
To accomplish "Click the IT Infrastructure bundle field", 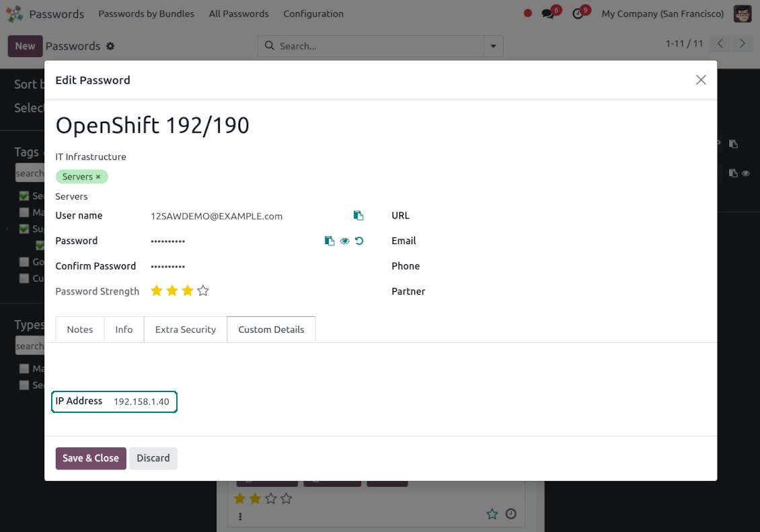I will 91,157.
